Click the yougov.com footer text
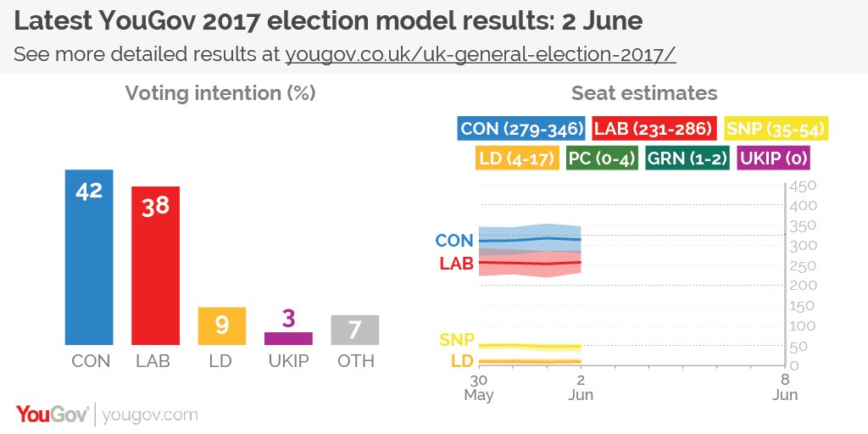The image size is (868, 434). click(151, 415)
